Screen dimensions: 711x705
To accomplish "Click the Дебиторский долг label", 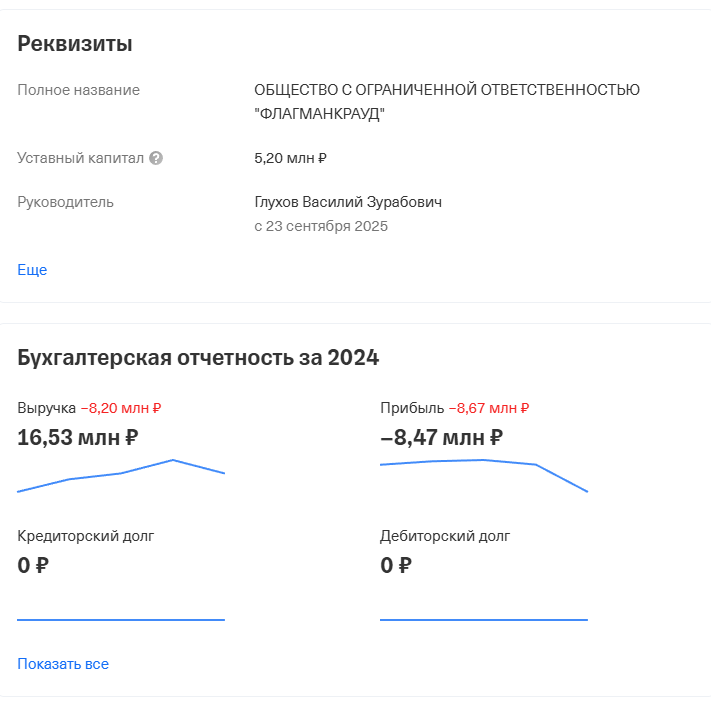I will tap(445, 536).
